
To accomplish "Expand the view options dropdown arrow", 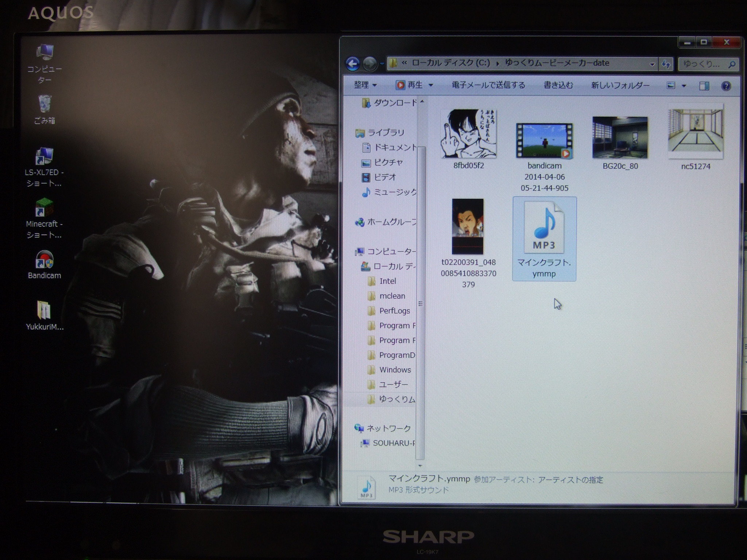I will 684,86.
